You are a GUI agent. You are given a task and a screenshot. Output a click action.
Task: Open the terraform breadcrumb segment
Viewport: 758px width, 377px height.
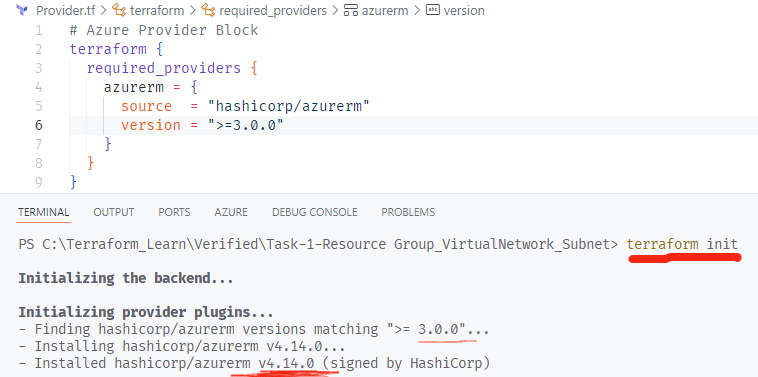click(x=157, y=10)
